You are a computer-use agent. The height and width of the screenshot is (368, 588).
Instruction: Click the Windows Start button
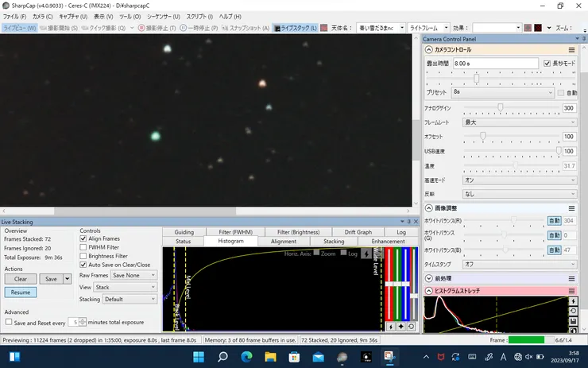click(199, 357)
